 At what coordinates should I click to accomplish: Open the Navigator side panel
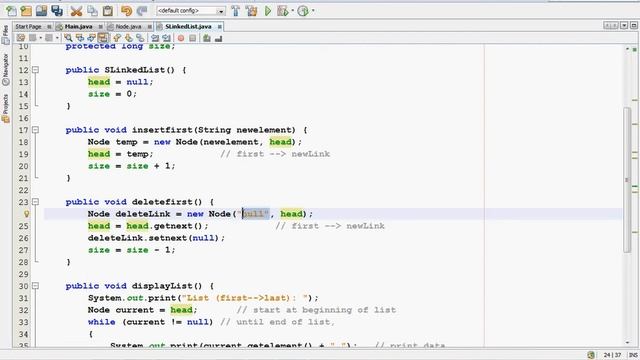tap(5, 69)
